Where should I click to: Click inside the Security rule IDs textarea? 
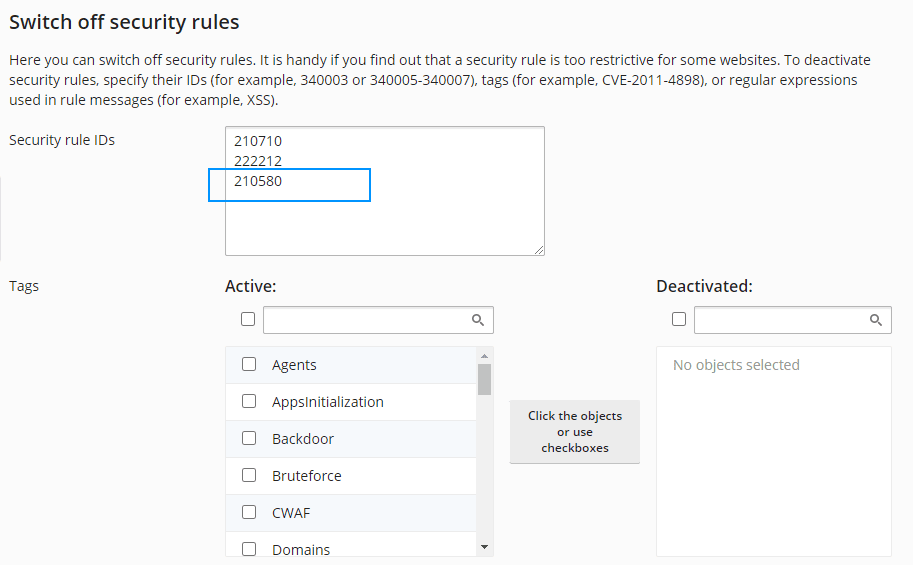[x=385, y=220]
